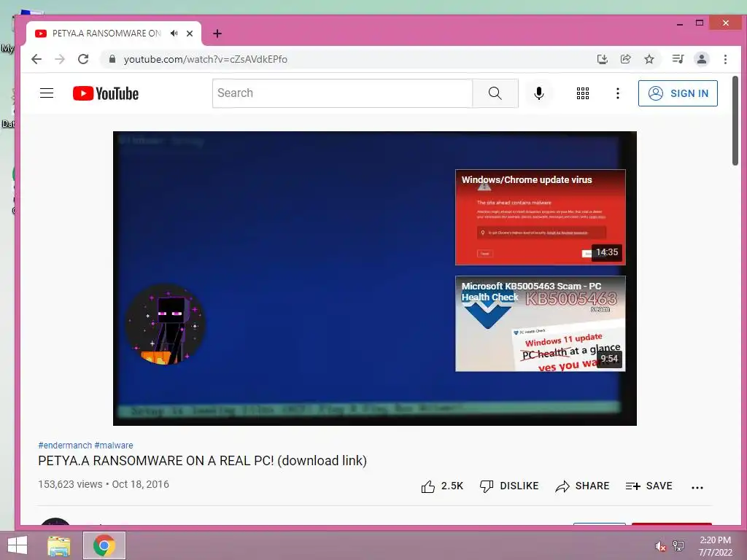
Task: Click the Chrome taskbar icon
Action: click(x=104, y=545)
